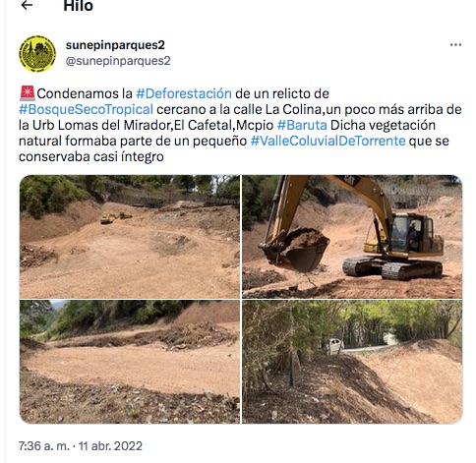Image resolution: width=476 pixels, height=463 pixels.
Task: View the cleared dirt valley photo
Action: tap(130, 237)
